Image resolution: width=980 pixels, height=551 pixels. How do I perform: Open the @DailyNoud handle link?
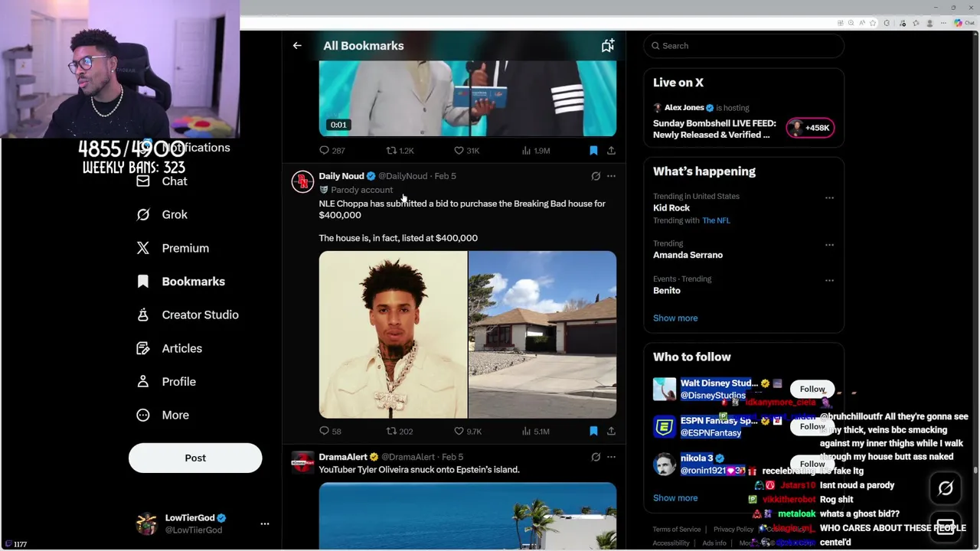tap(403, 176)
